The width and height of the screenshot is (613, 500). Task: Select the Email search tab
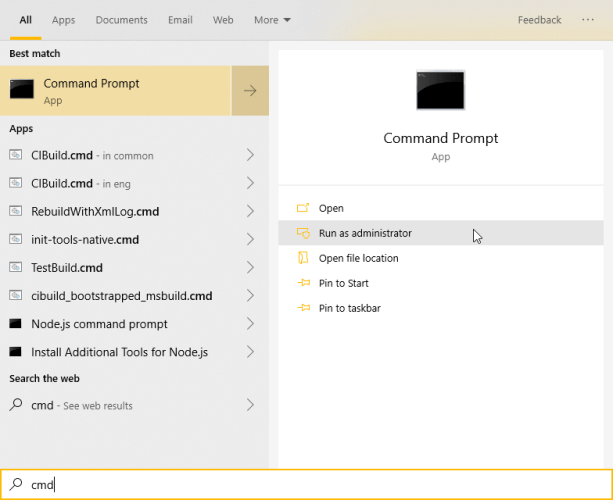pos(179,20)
